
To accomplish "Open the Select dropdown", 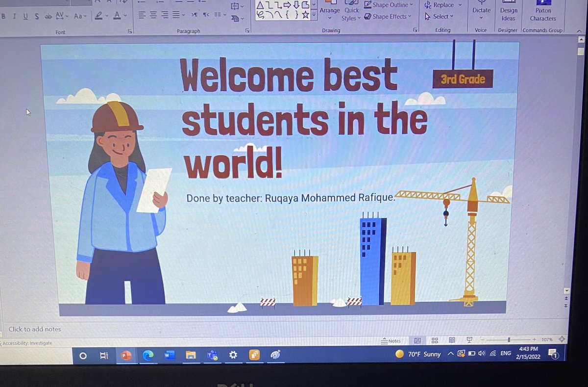I will 439,16.
